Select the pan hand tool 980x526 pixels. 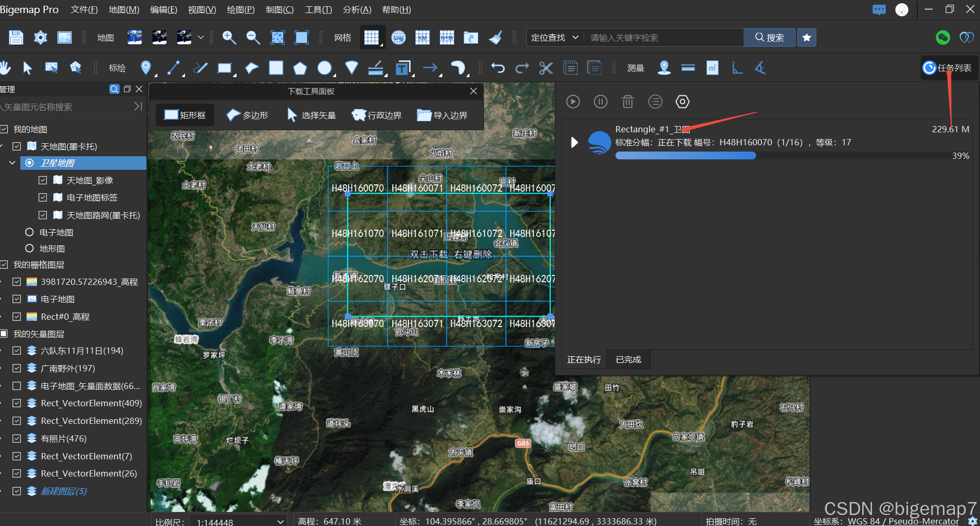pyautogui.click(x=5, y=68)
